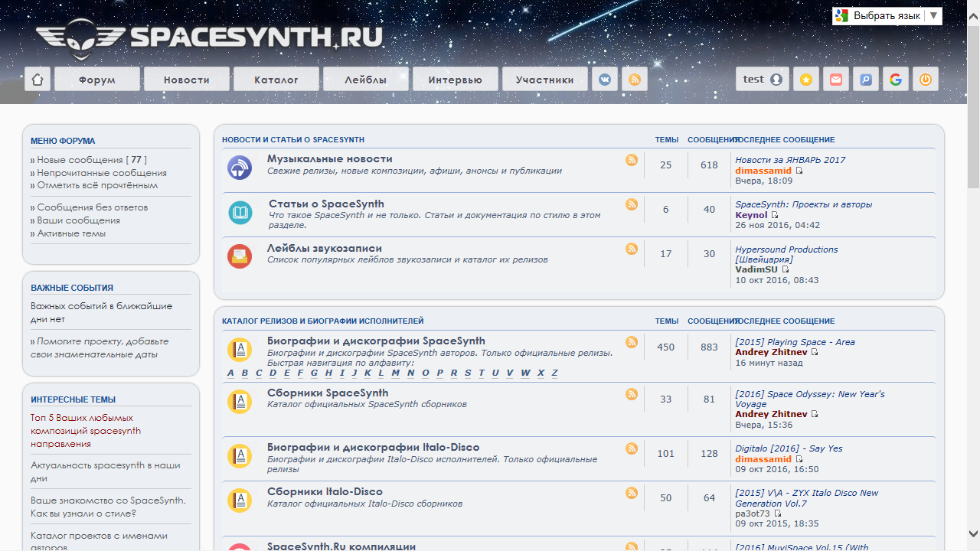Image resolution: width=980 pixels, height=551 pixels.
Task: Expand the Выбрать язык language dropdown
Action: (x=887, y=15)
